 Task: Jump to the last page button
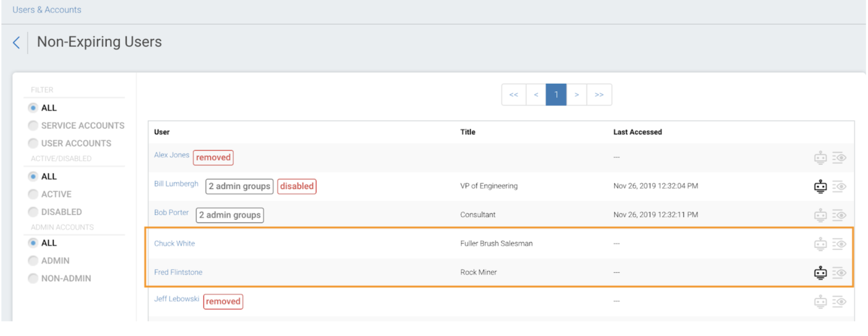[x=599, y=95]
